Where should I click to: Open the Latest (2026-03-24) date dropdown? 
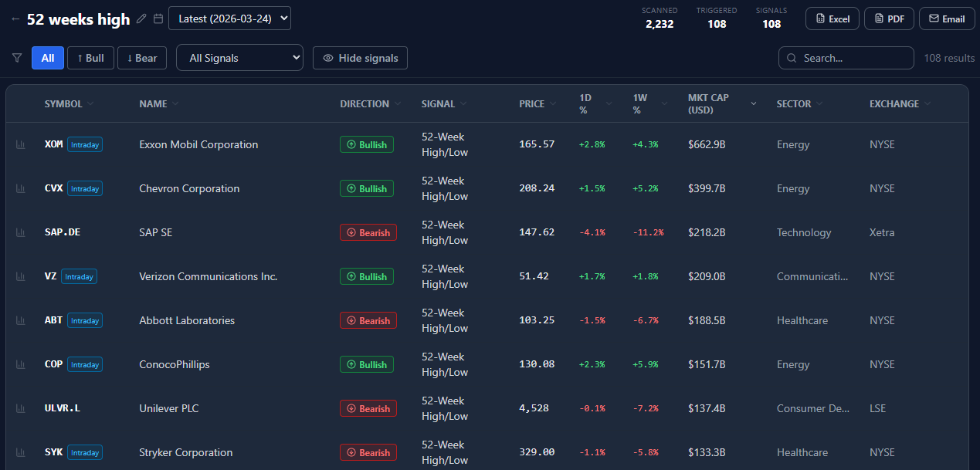coord(229,18)
